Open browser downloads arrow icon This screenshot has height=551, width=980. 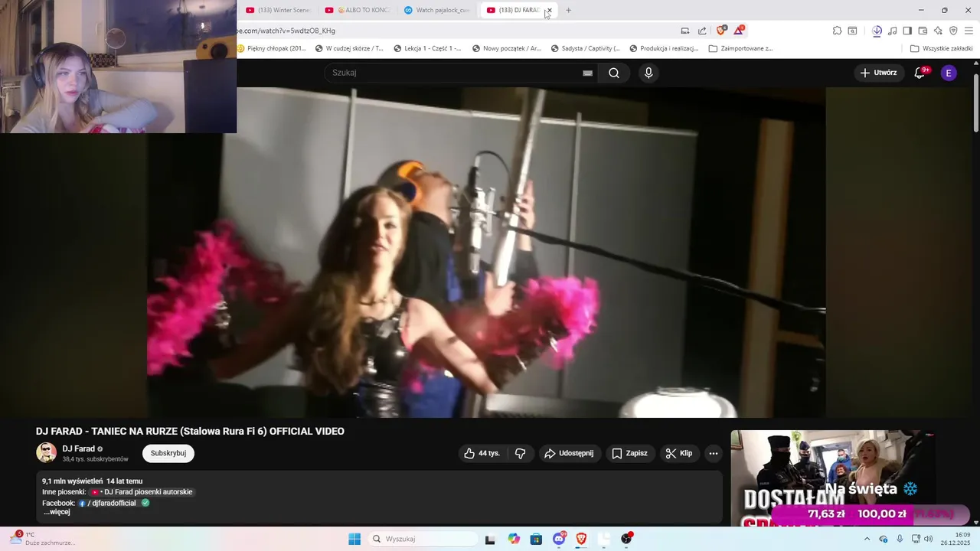877,31
